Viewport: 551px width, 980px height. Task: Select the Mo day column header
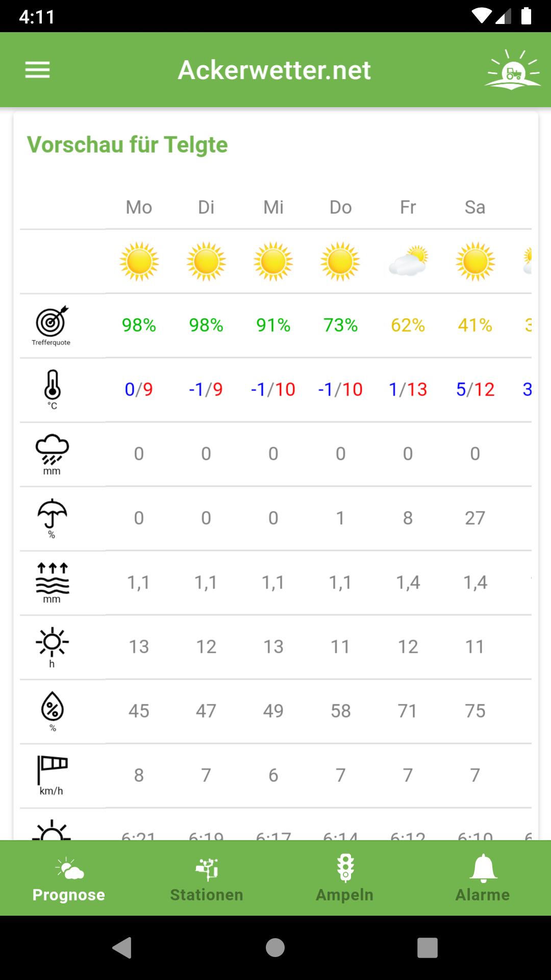tap(139, 207)
